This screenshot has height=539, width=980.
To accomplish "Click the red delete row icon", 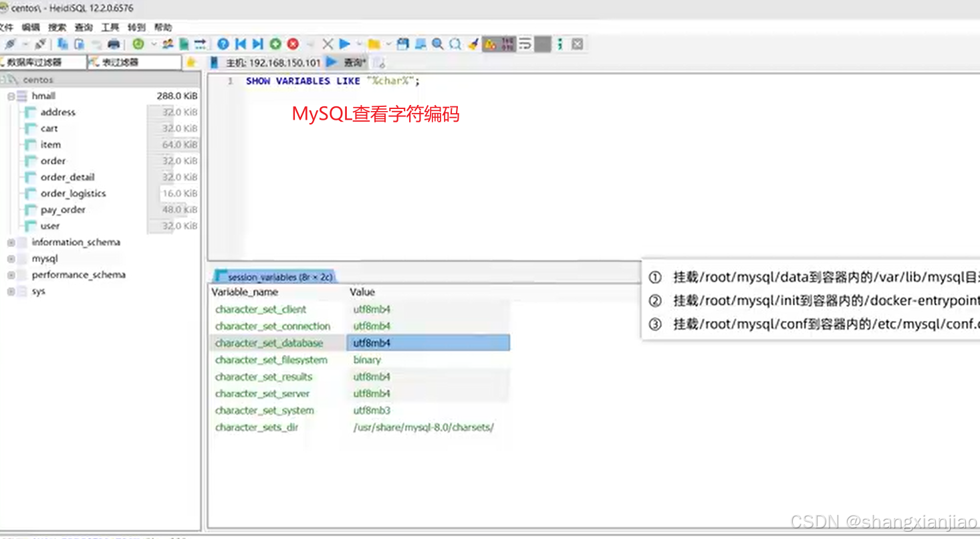I will click(x=293, y=43).
